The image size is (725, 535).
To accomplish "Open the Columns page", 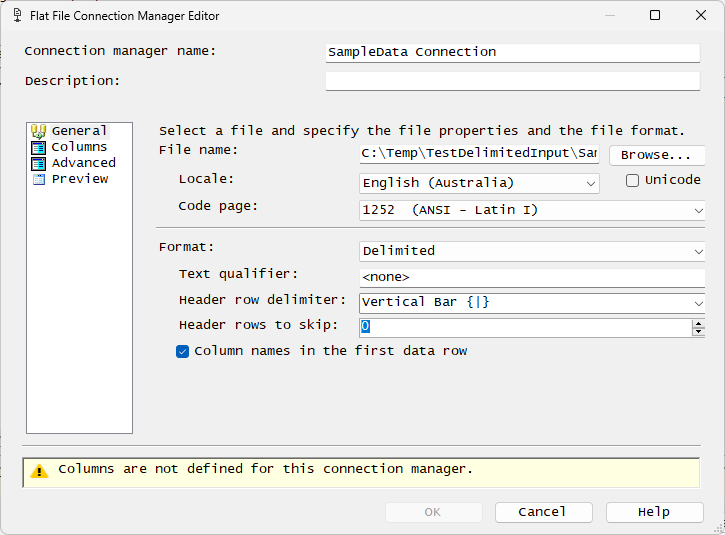I will pos(79,147).
